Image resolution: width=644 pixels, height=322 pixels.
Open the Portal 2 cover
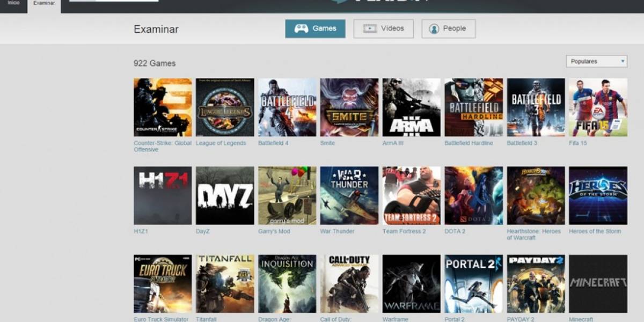coord(474,283)
